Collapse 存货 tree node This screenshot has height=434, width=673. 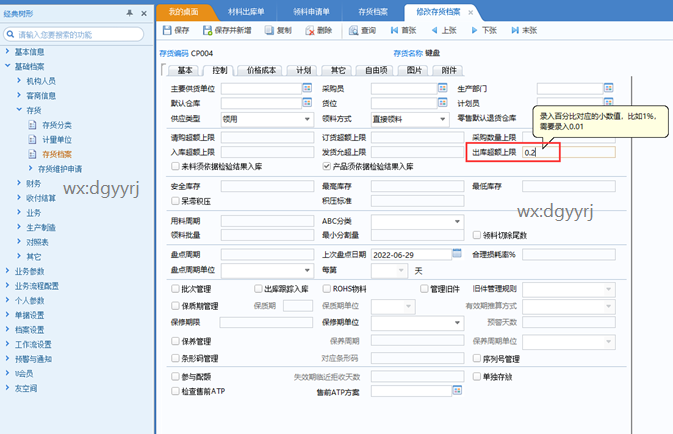19,110
